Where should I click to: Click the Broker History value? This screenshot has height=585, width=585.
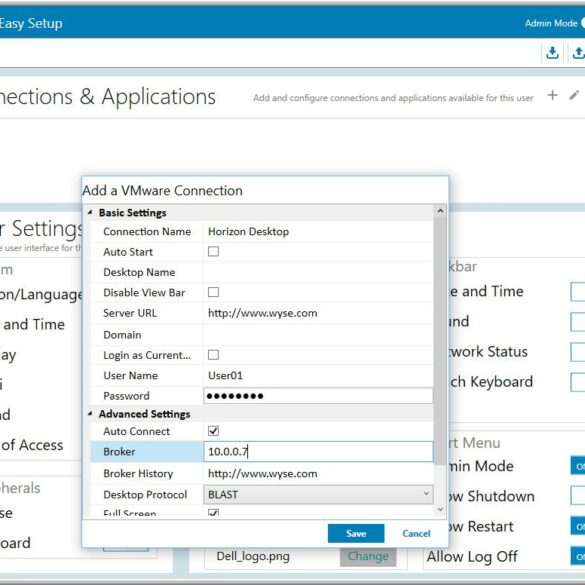pyautogui.click(x=263, y=473)
